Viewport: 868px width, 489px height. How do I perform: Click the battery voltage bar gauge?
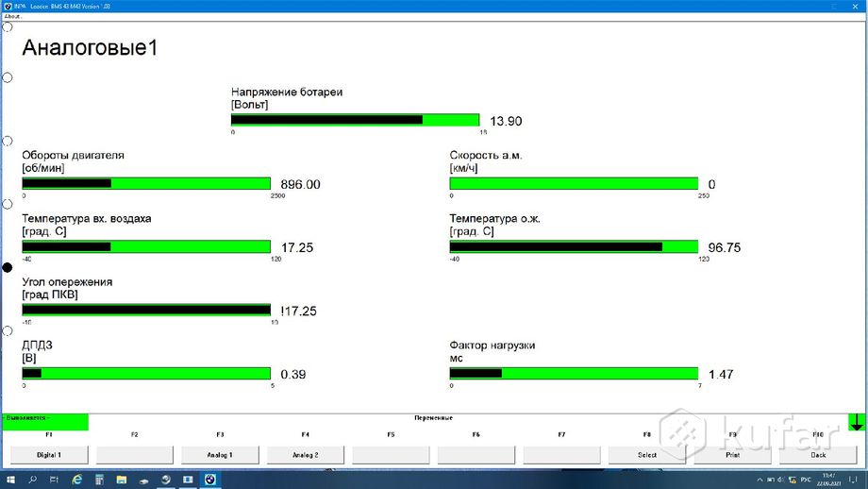(x=355, y=120)
